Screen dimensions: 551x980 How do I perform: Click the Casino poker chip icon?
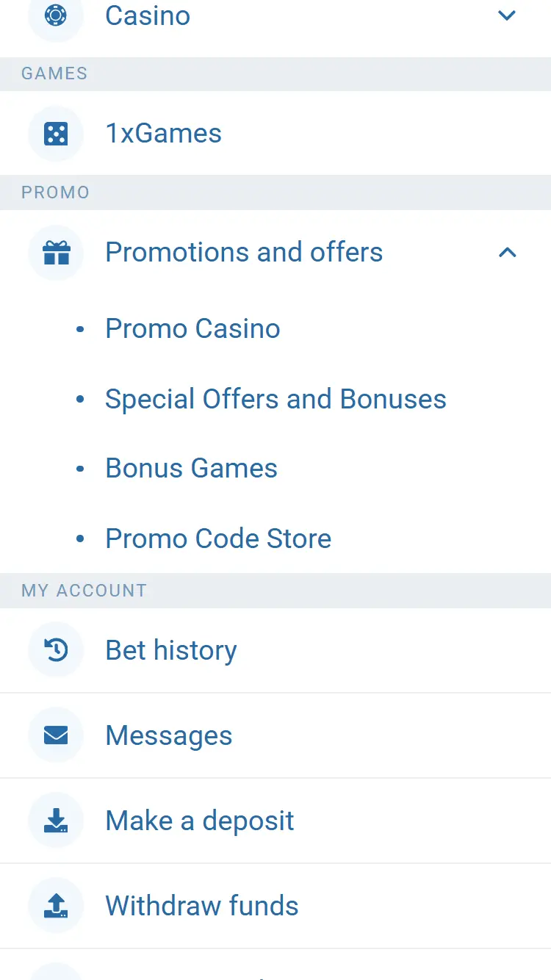(56, 15)
